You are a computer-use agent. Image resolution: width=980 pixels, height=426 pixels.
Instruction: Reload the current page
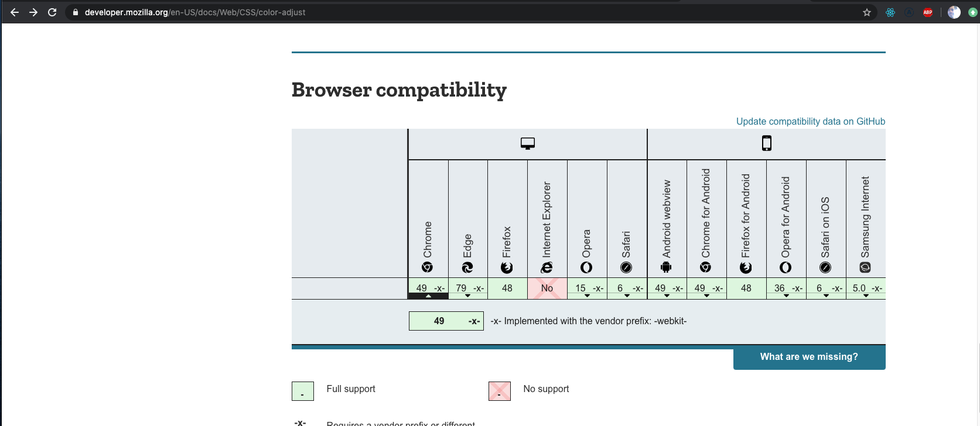coord(52,12)
